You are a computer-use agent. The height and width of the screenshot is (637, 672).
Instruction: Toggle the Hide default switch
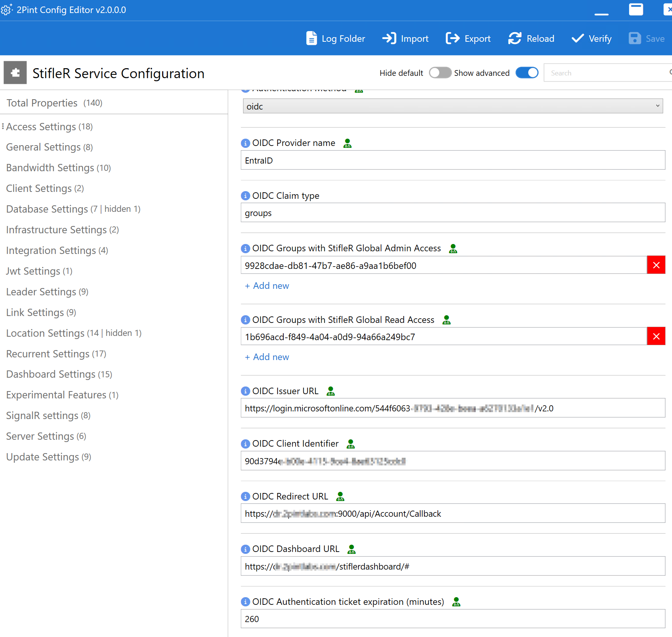pyautogui.click(x=440, y=73)
